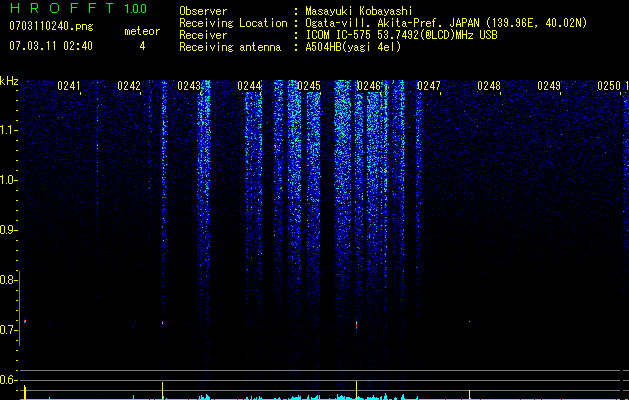Click the 0250 time marker
This screenshot has height=400, width=629.
[x=609, y=86]
